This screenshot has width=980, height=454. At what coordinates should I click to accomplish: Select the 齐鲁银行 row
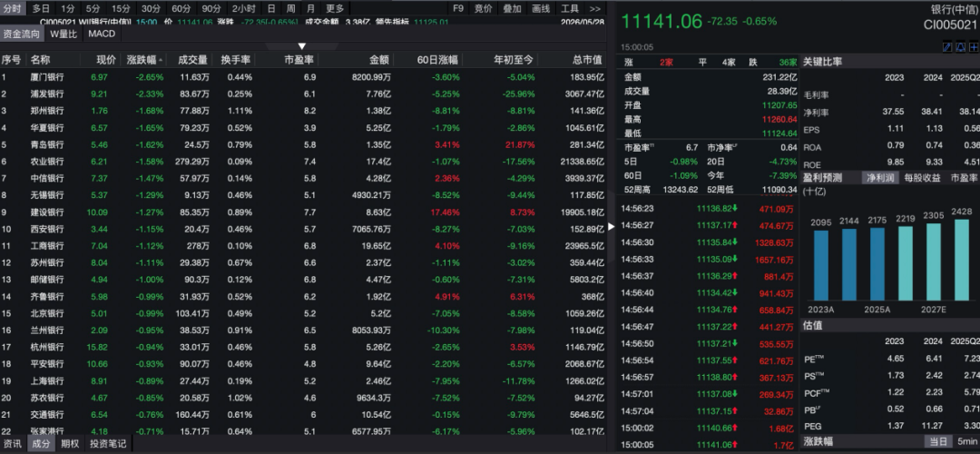coord(303,296)
